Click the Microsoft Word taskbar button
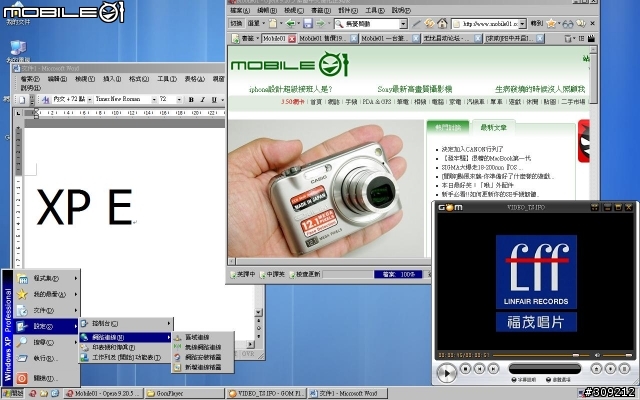640x400 pixels. [x=347, y=393]
